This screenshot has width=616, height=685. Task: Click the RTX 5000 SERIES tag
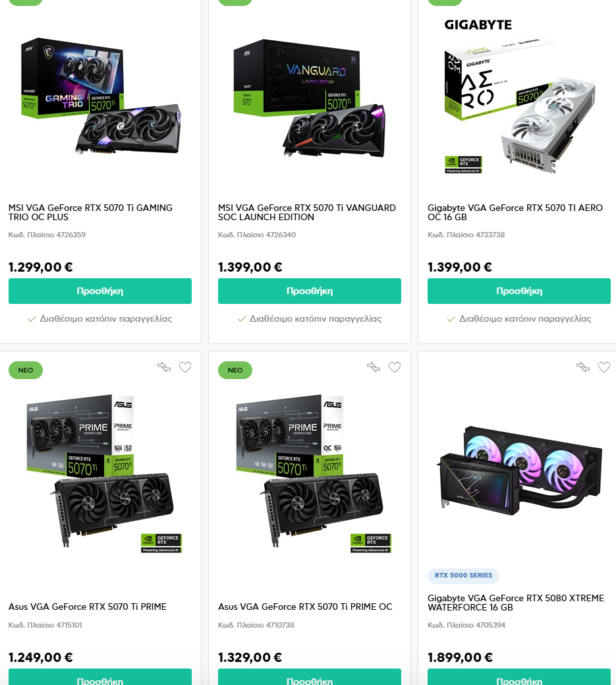click(x=464, y=576)
